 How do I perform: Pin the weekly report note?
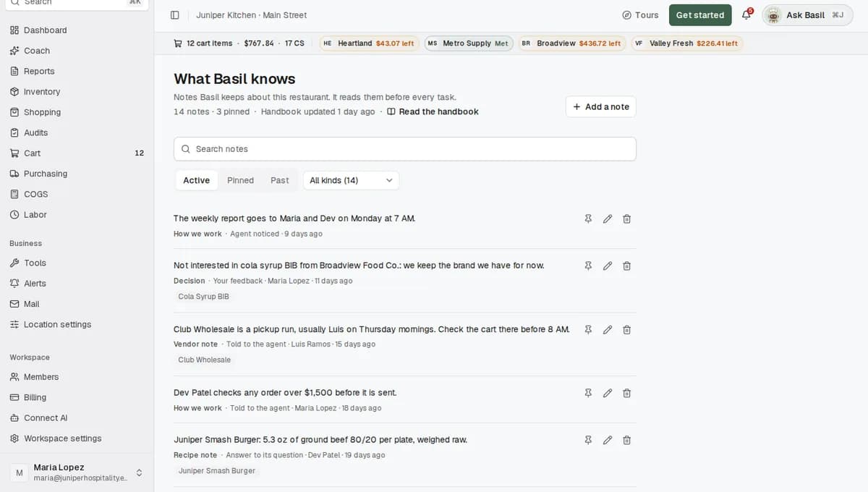click(x=588, y=219)
